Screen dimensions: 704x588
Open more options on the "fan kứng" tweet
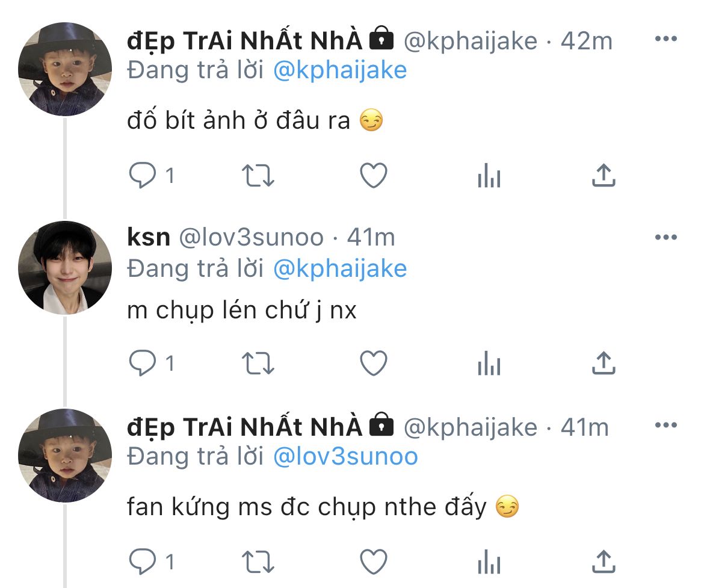(666, 425)
